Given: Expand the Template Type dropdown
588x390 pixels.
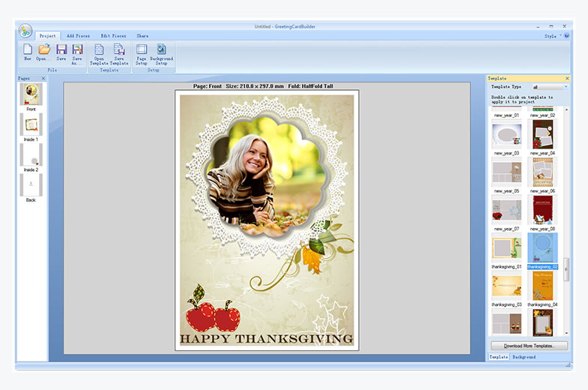Looking at the screenshot, I should (550, 87).
